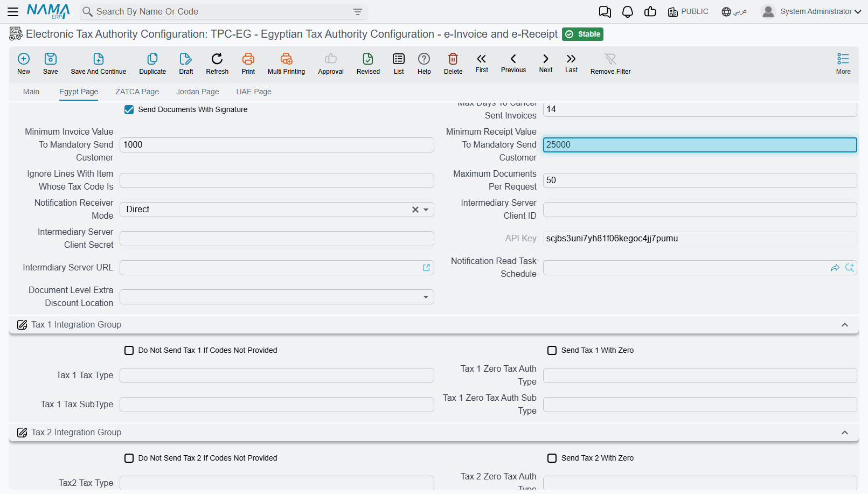
Task: Click the Tax 1 Tax SubType field
Action: [x=277, y=405]
